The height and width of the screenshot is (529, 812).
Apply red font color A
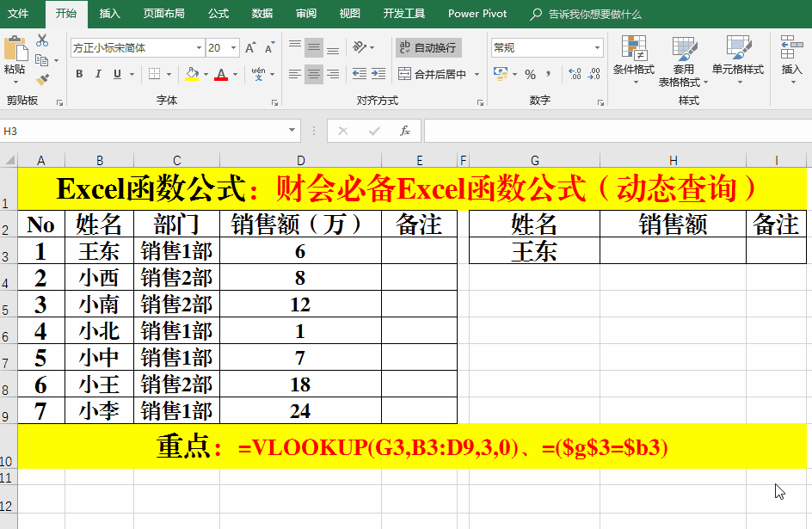[222, 74]
